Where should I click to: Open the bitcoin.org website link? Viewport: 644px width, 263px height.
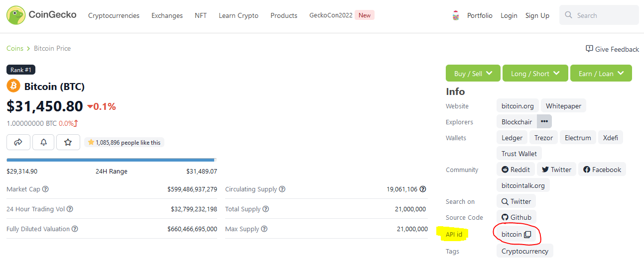click(x=517, y=106)
